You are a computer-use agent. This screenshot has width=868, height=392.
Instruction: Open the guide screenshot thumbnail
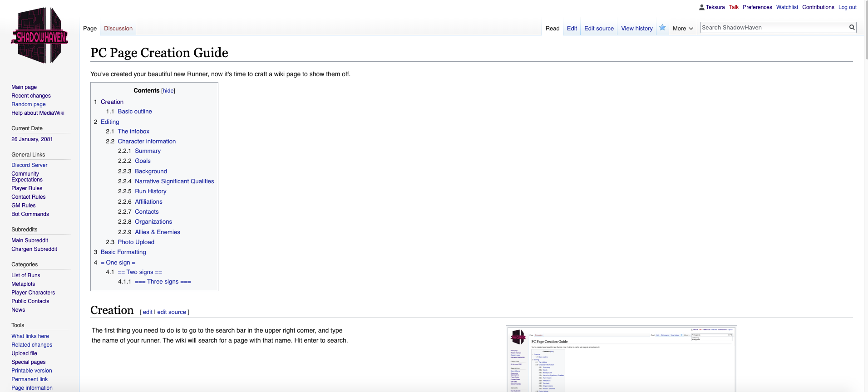[x=621, y=359]
